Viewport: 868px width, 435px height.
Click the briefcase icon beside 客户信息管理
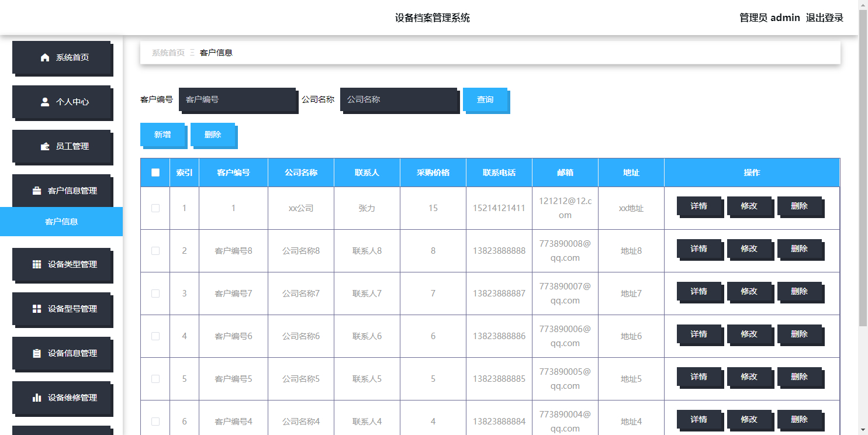(37, 191)
